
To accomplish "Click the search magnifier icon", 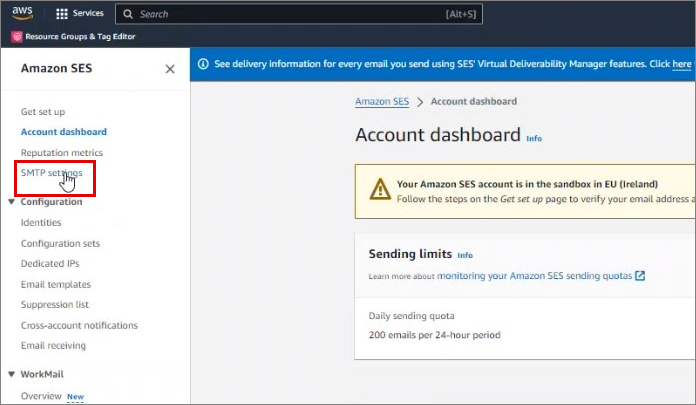I will click(x=130, y=14).
